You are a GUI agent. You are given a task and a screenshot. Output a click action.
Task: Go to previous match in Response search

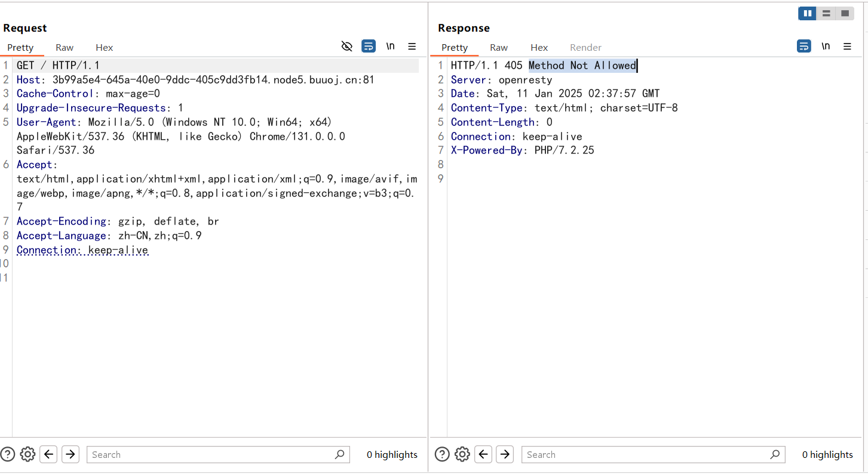[x=484, y=454]
